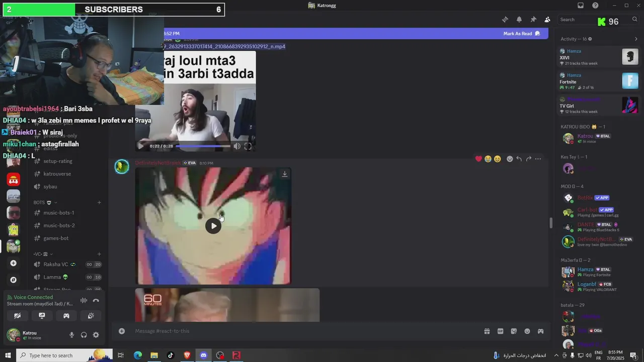Open the soundboard icon
Viewport: 644px width, 362px height.
click(x=91, y=316)
